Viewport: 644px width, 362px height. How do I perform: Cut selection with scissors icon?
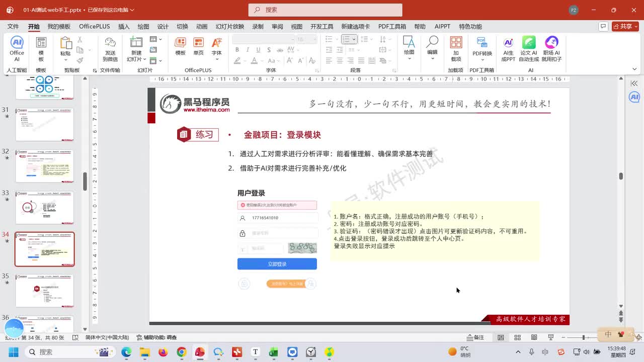79,40
